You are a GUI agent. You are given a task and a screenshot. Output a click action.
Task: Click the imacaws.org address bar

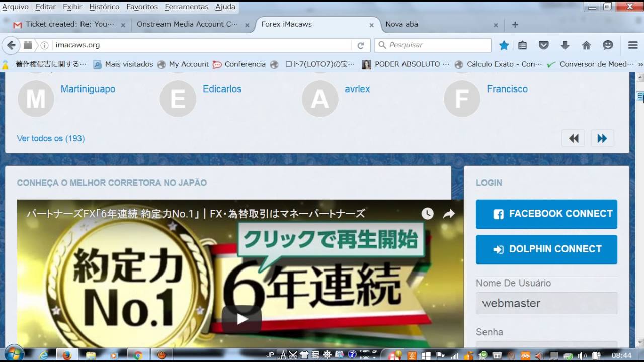tap(201, 45)
